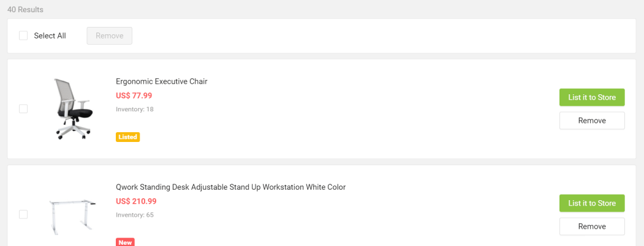644x246 pixels.
Task: Click the Inventory: 65 text
Action: click(134, 215)
